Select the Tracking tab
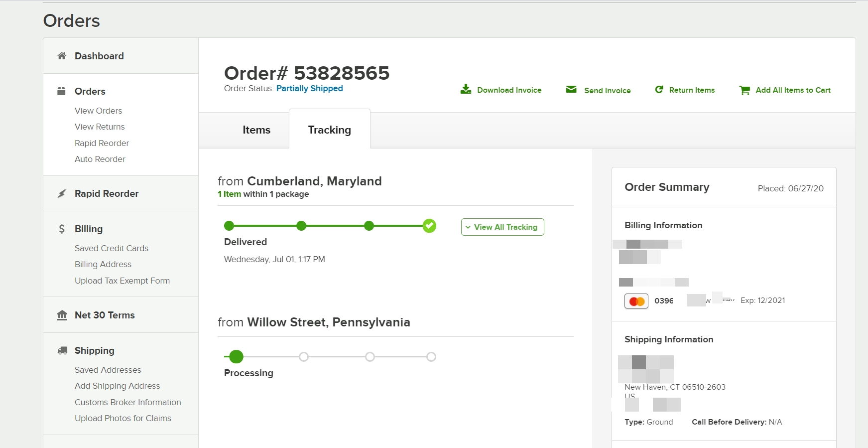Screen dimensions: 868x448 click(329, 130)
